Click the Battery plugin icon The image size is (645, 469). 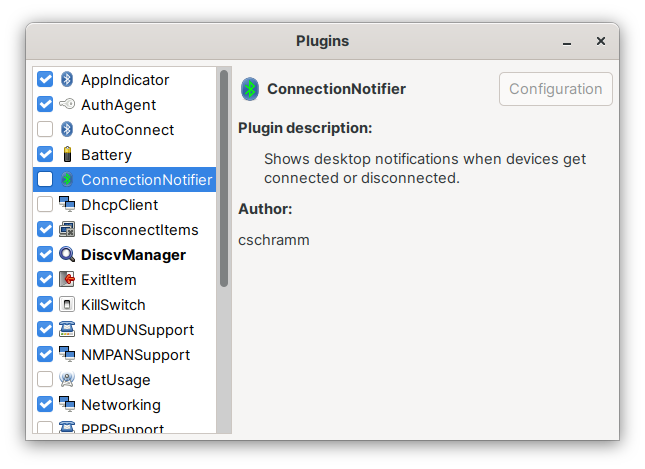67,154
